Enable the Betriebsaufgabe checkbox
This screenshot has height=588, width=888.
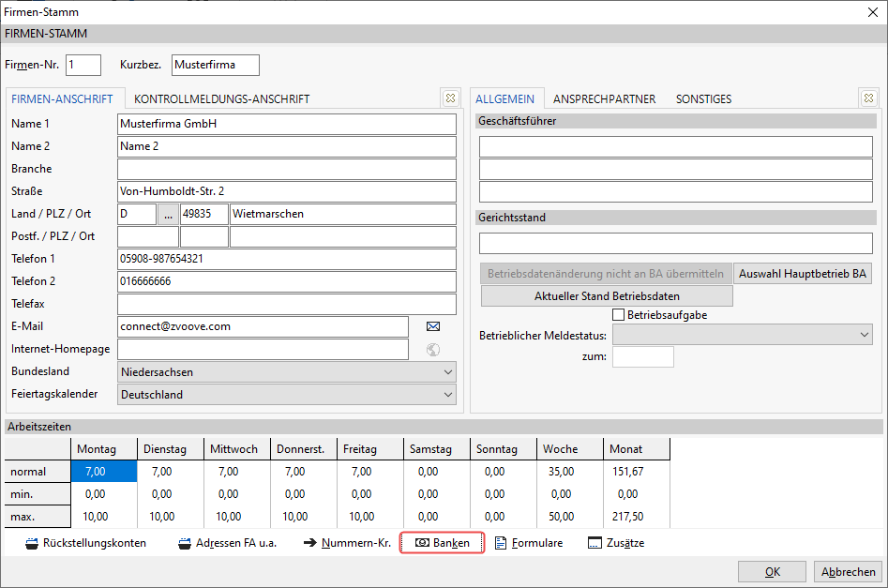(x=619, y=315)
